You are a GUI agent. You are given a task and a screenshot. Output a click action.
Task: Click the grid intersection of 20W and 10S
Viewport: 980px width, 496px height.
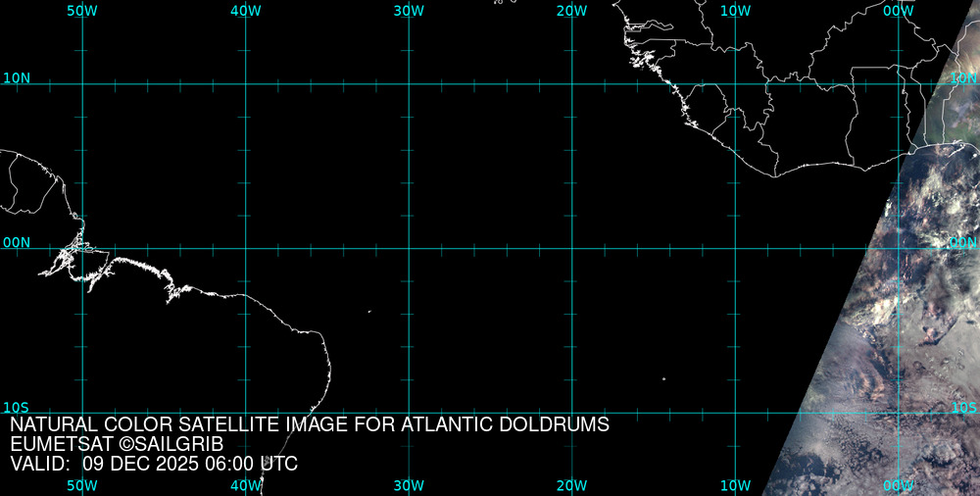pos(571,412)
